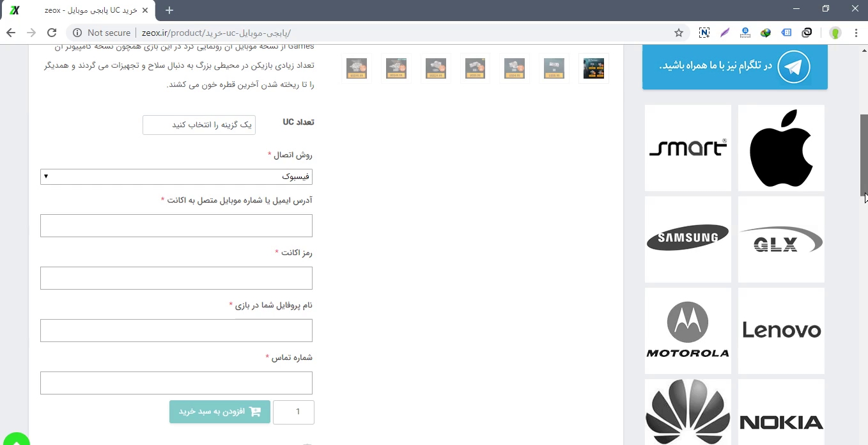Viewport: 868px width, 445px height.
Task: Click the Lenovo brand logo
Action: point(781,331)
